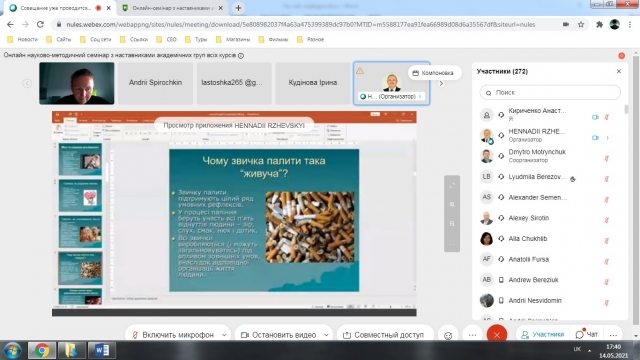The image size is (640, 360).
Task: Open a new browser tab
Action: click(238, 8)
